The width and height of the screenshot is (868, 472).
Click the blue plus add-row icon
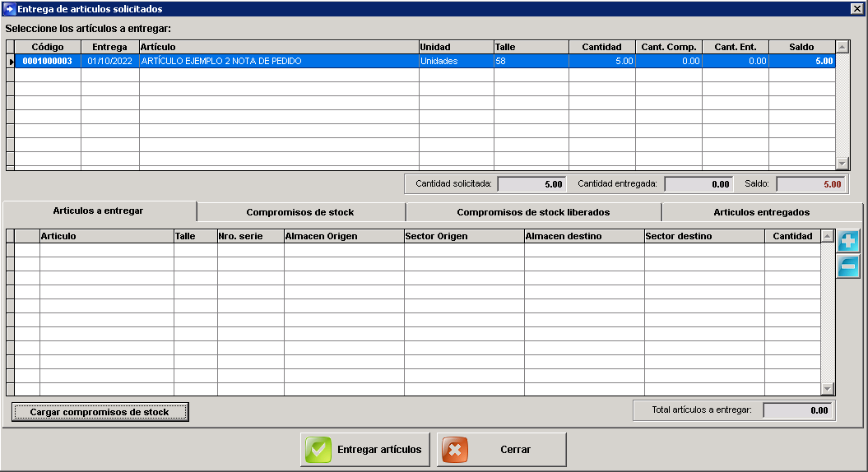847,241
